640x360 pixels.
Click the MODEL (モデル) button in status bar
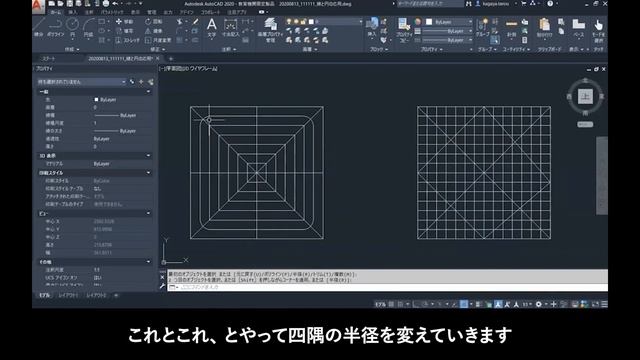click(x=380, y=304)
